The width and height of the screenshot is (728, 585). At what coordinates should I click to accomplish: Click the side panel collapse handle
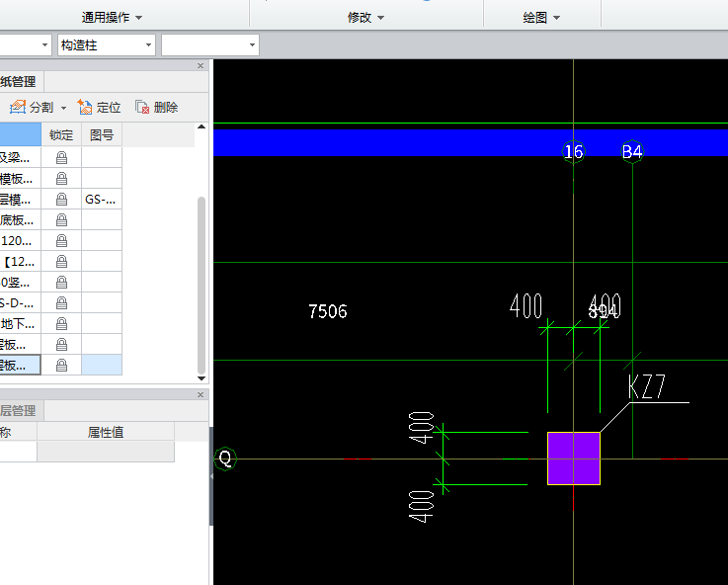(211, 476)
